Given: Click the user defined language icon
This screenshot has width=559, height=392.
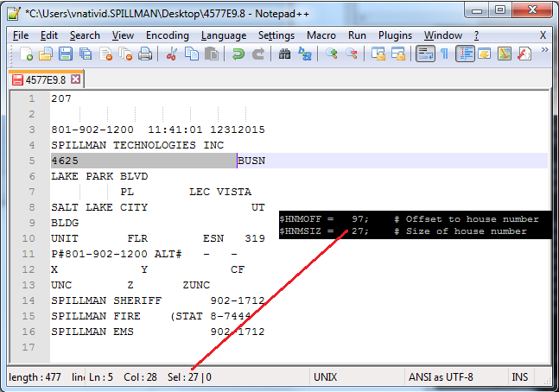Looking at the screenshot, I should pyautogui.click(x=485, y=54).
